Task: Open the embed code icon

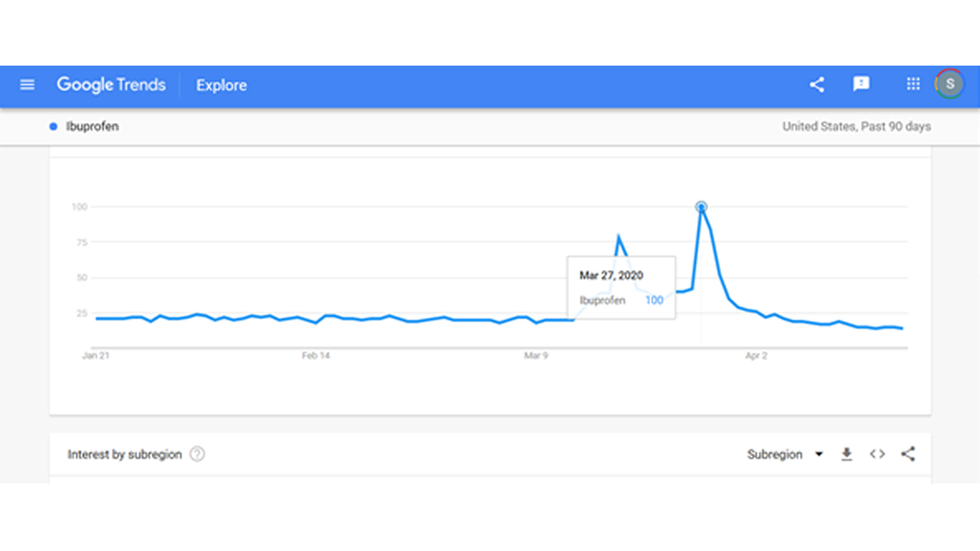Action: coord(877,455)
